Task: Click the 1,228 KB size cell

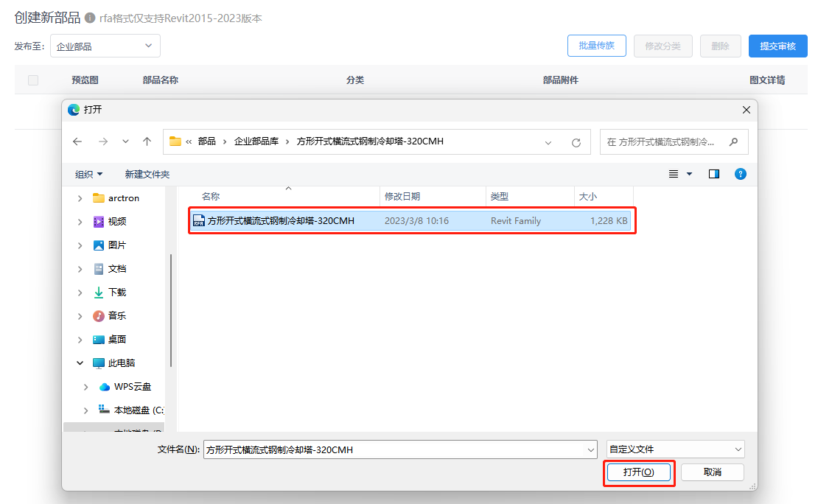Action: click(608, 221)
